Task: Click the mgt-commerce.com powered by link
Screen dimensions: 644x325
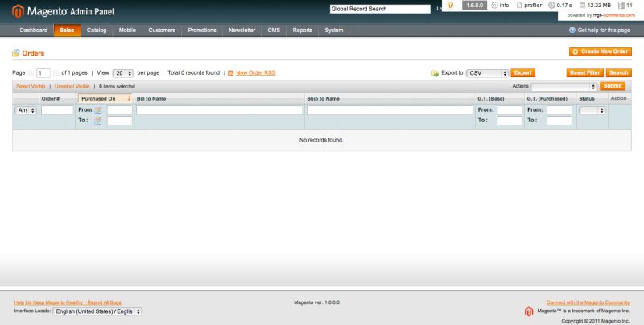Action: click(x=613, y=15)
